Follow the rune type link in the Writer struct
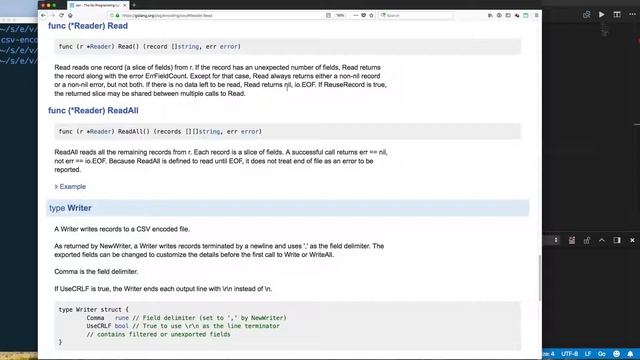Image resolution: width=640 pixels, height=360 pixels. pyautogui.click(x=122, y=318)
